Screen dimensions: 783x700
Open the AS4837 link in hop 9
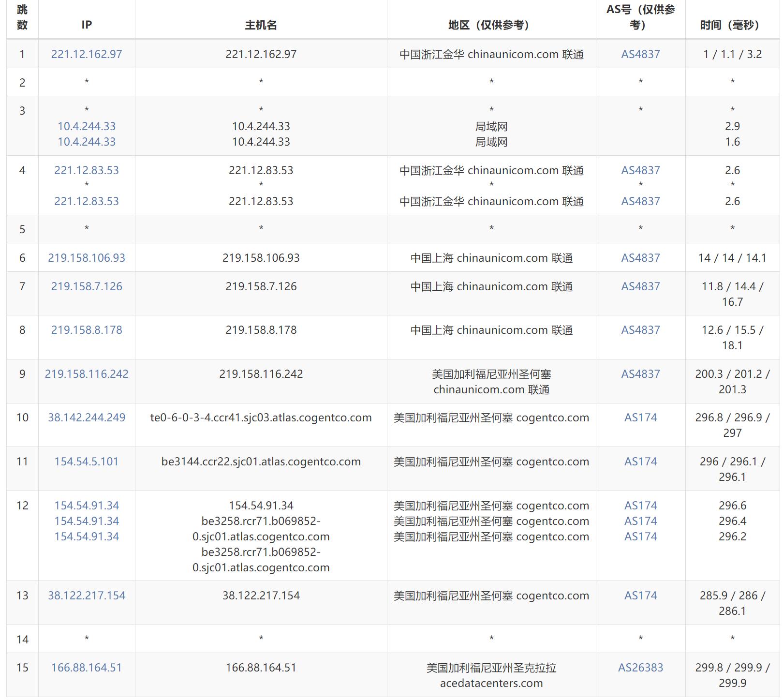click(640, 374)
